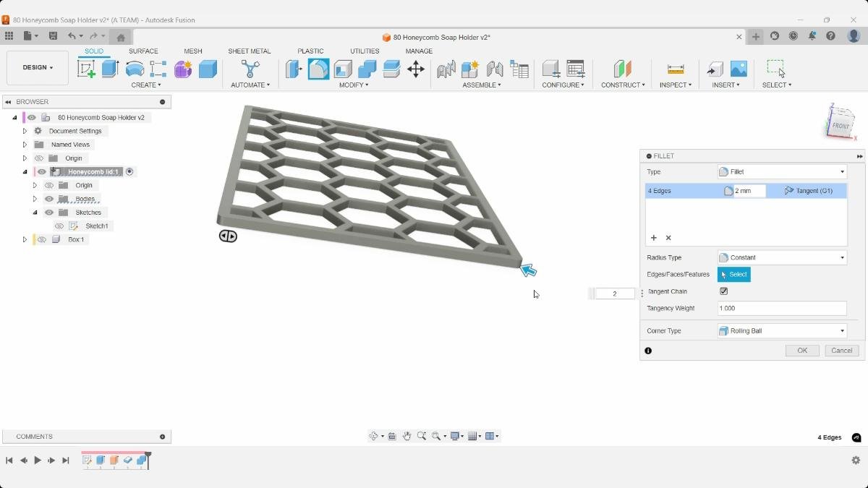Select the Offset Plane construct icon
868x488 pixels.
(x=623, y=69)
